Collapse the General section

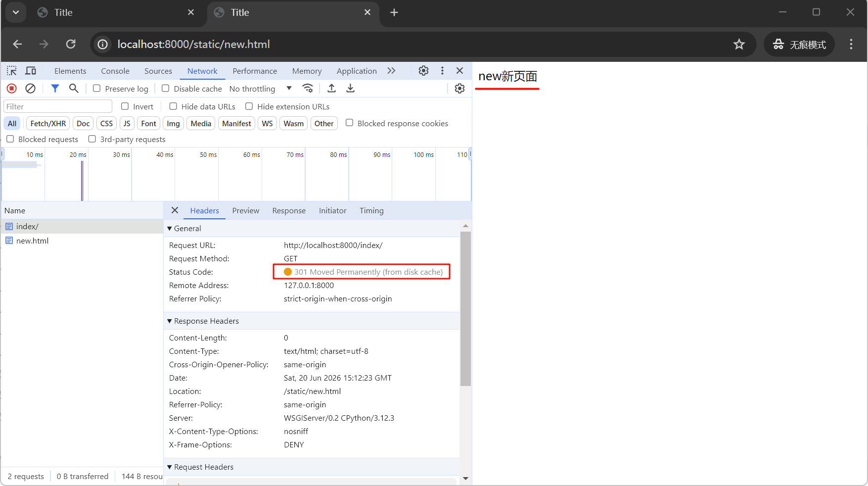(170, 228)
